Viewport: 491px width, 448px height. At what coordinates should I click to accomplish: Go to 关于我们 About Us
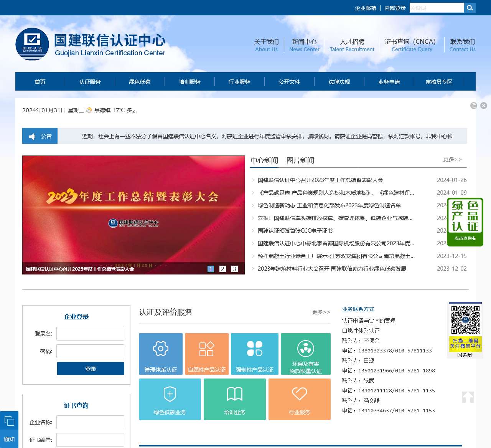pyautogui.click(x=267, y=45)
